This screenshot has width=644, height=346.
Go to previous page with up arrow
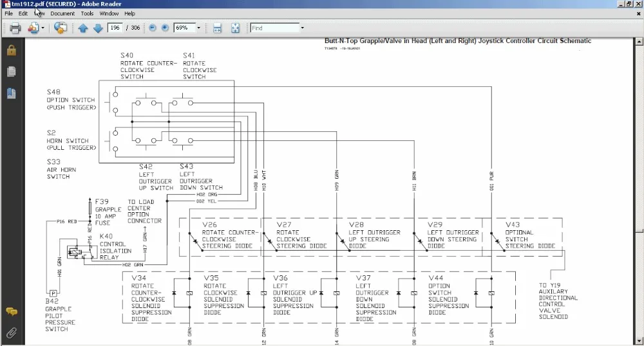(x=83, y=28)
